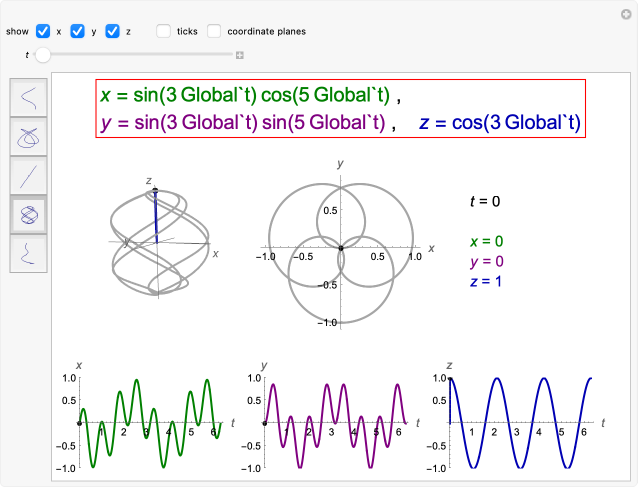This screenshot has height=488, width=638.
Task: Select the knot-shaped second curve thumbnail
Action: point(29,136)
